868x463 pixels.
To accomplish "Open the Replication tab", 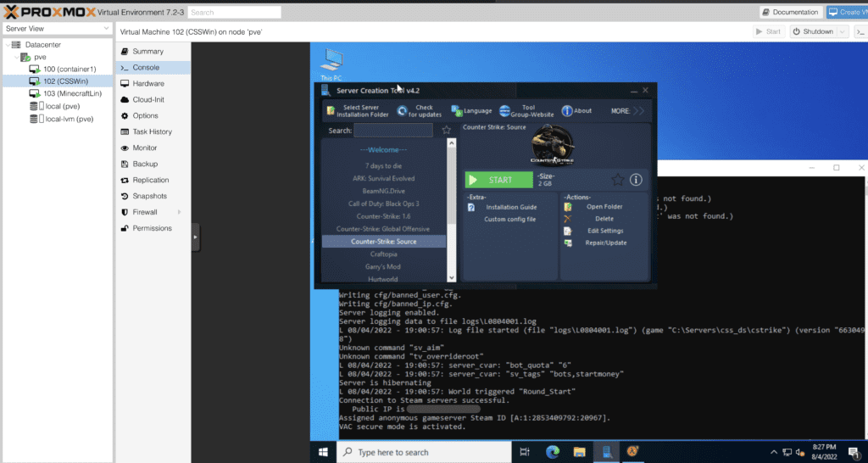I will pos(153,180).
